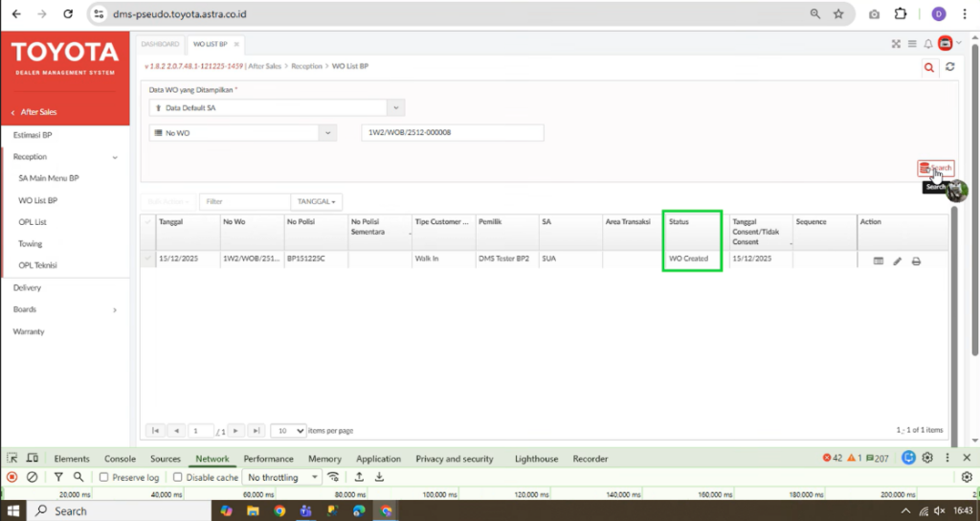Open the notifications bell icon

click(927, 44)
